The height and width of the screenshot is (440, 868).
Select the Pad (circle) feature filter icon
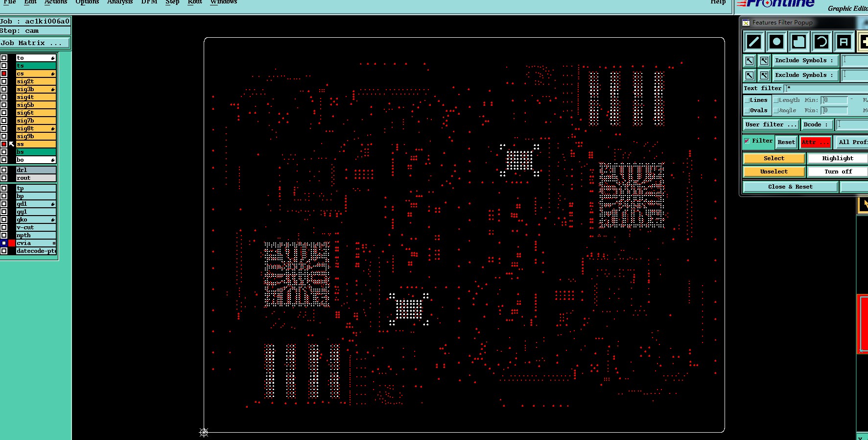(776, 42)
